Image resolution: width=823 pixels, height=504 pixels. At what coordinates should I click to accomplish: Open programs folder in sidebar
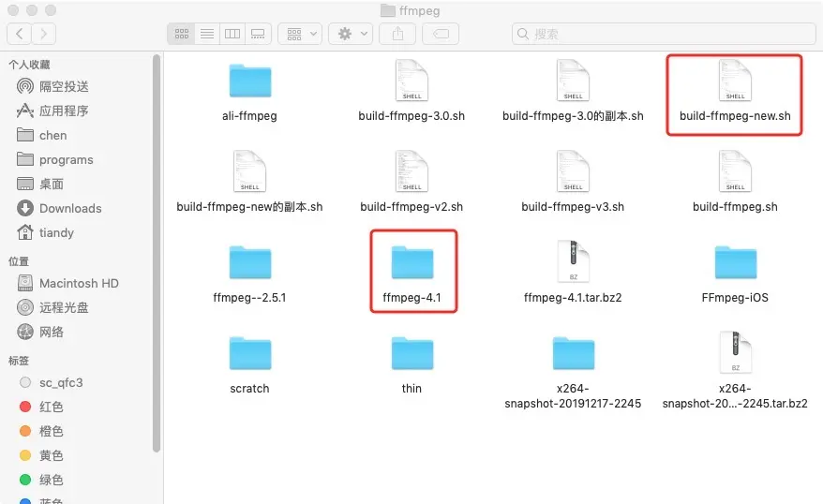click(55, 159)
